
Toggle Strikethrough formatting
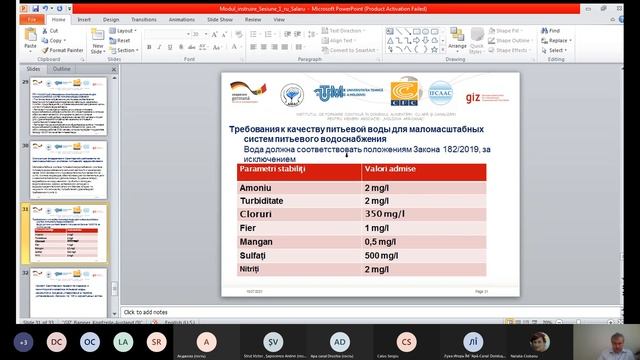pos(191,47)
